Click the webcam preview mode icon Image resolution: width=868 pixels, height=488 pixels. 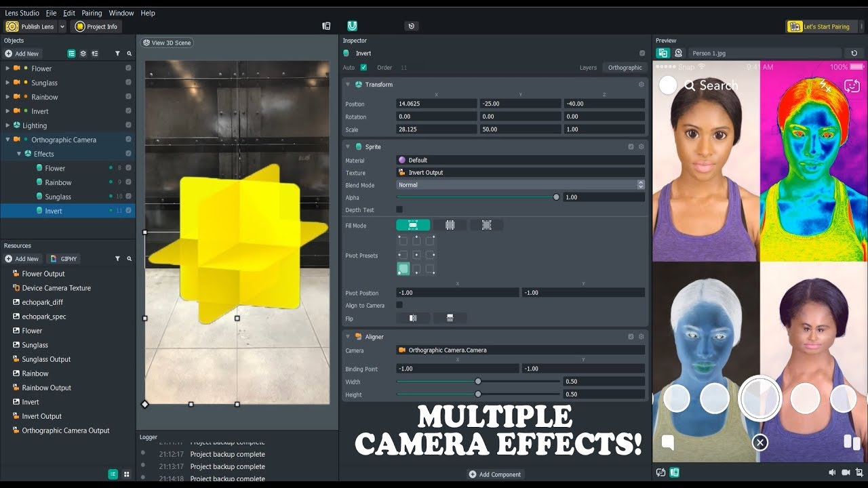pyautogui.click(x=678, y=53)
